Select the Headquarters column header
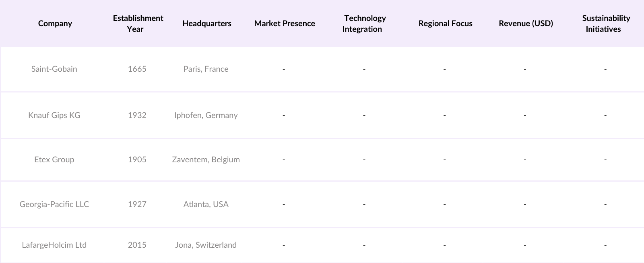This screenshot has height=263, width=644. point(206,23)
